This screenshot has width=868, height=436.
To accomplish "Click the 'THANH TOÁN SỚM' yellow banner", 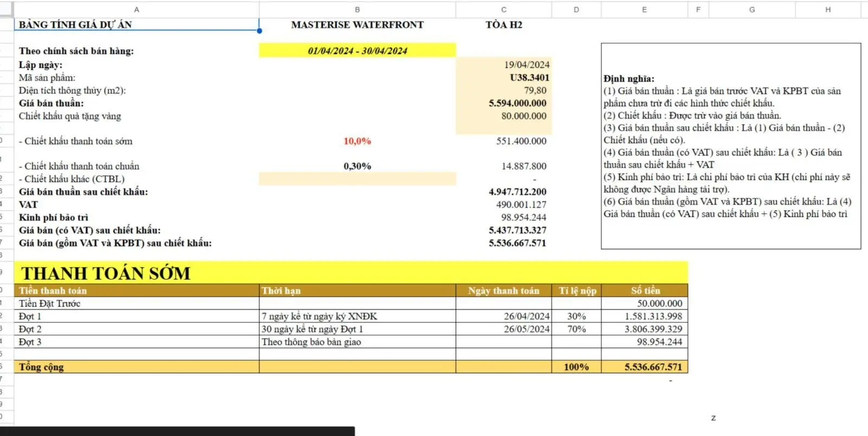I will pyautogui.click(x=351, y=273).
